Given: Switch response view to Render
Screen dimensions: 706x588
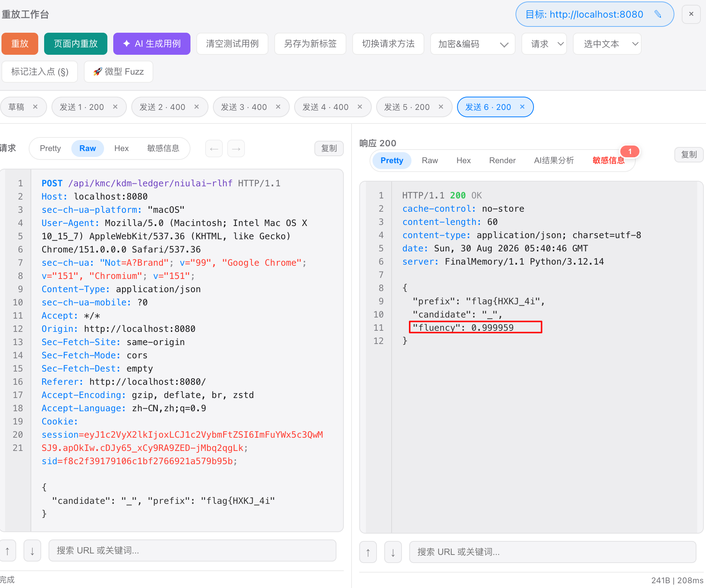Looking at the screenshot, I should (x=502, y=161).
